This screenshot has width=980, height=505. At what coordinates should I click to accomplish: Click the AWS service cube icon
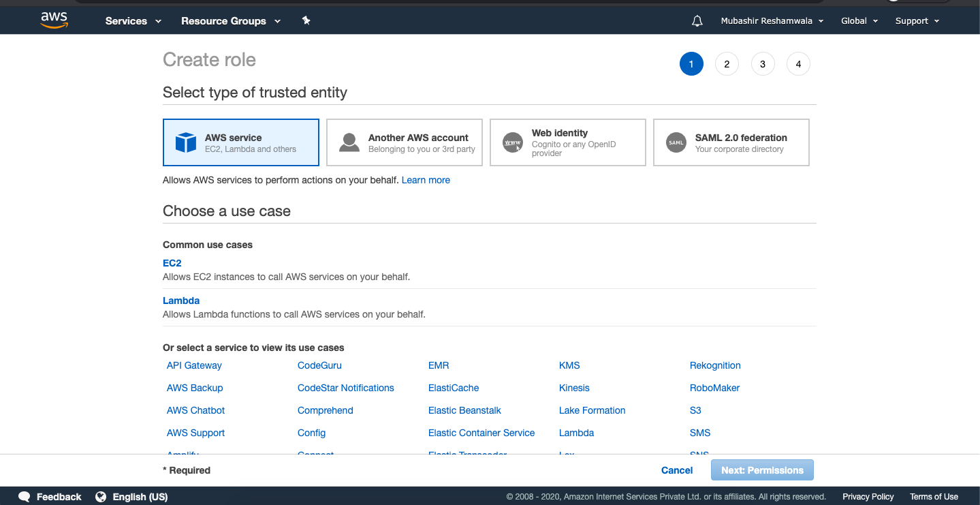186,142
